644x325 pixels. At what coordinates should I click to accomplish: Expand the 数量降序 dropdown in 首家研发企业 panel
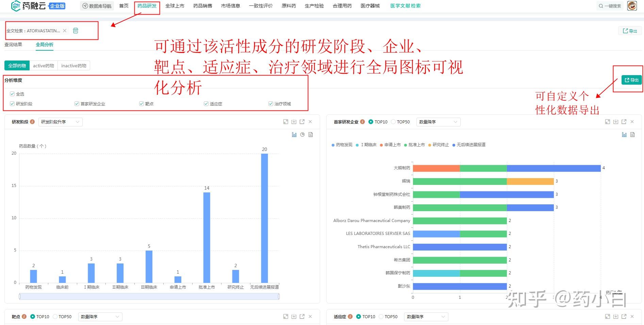[438, 121]
